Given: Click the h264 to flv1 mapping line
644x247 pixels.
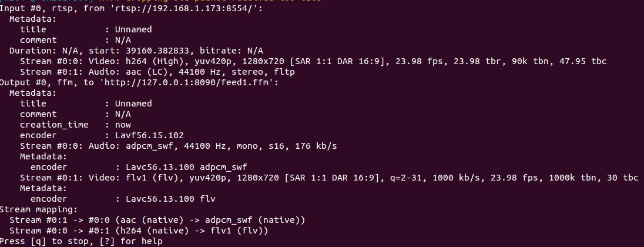Looking at the screenshot, I should [139, 231].
